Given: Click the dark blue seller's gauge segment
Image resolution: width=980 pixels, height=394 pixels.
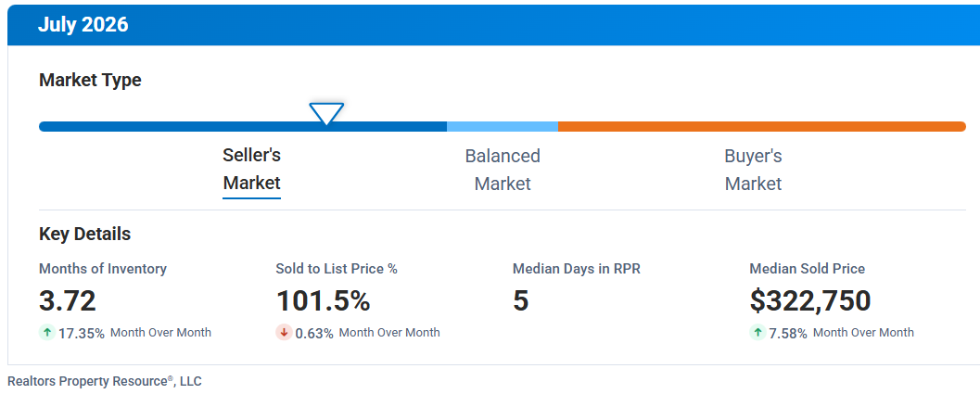Looking at the screenshot, I should pos(243,126).
